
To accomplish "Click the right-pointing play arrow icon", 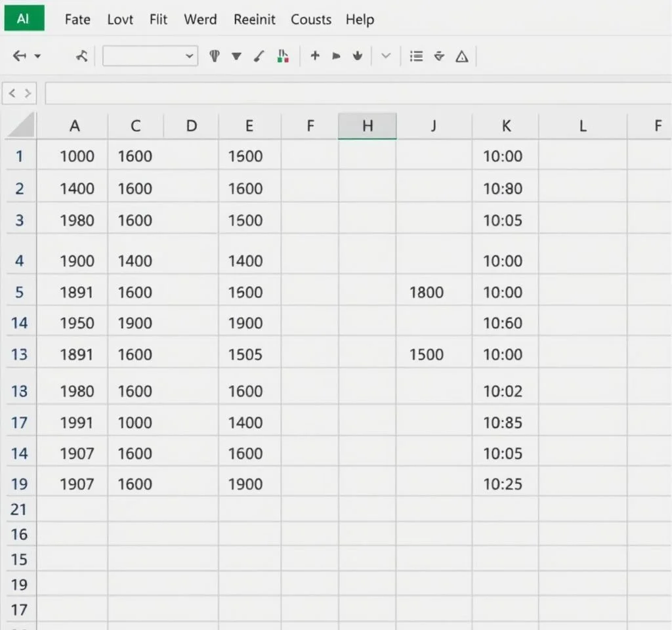I will pyautogui.click(x=336, y=56).
